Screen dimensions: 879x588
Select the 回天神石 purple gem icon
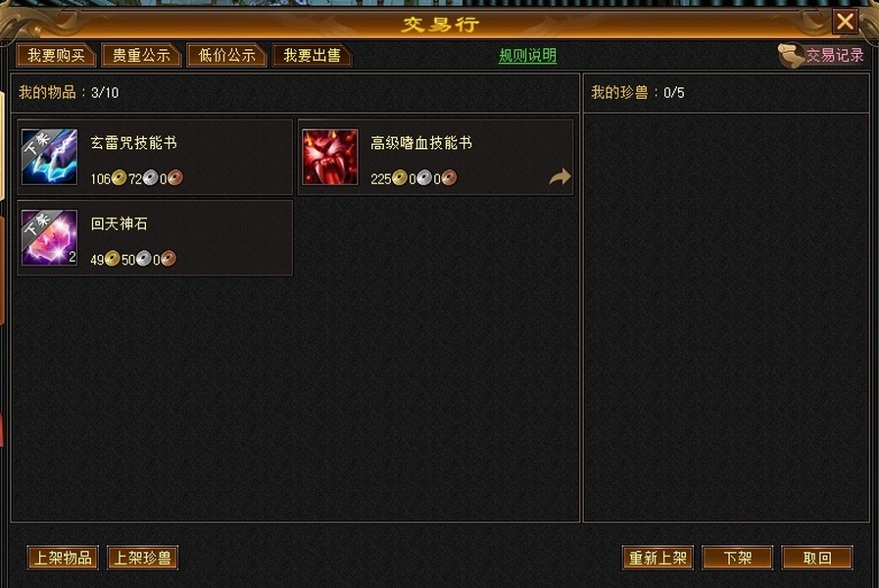pos(49,238)
